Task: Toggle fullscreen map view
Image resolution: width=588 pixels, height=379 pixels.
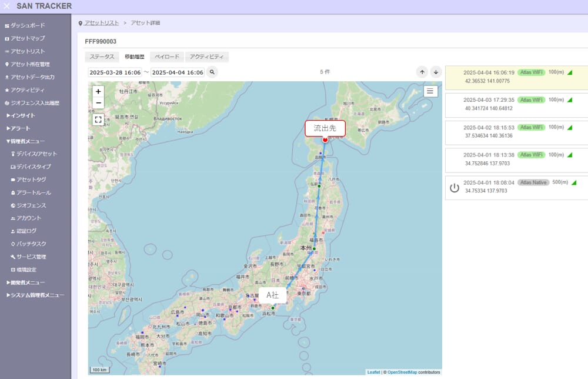Action: click(98, 119)
